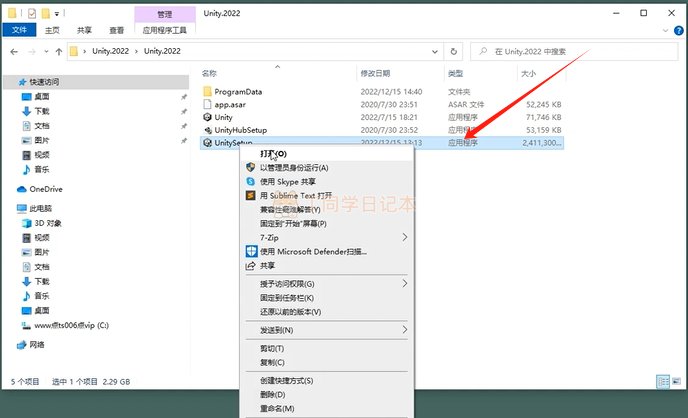Screen dimensions: 688x418
Task: Open the blue help question-mark icon
Action: [x=678, y=30]
